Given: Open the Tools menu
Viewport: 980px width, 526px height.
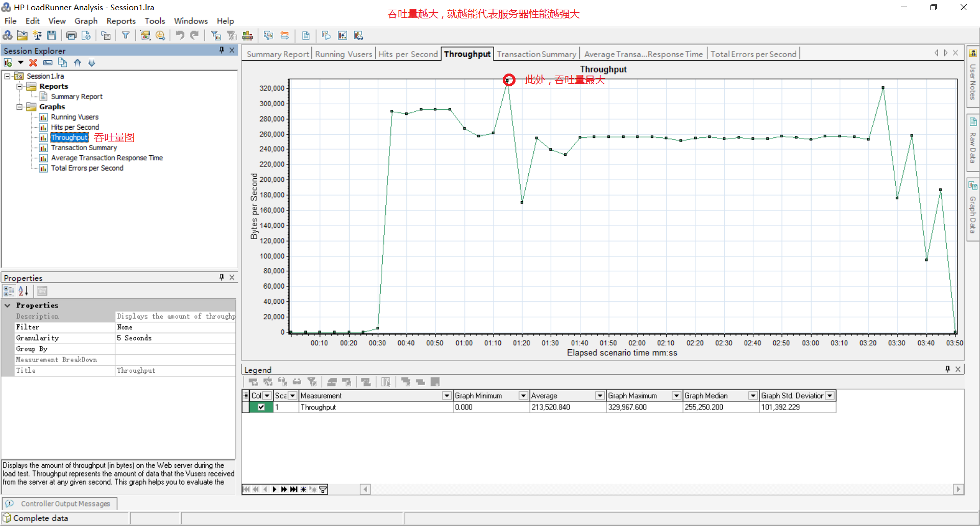Looking at the screenshot, I should pos(155,21).
